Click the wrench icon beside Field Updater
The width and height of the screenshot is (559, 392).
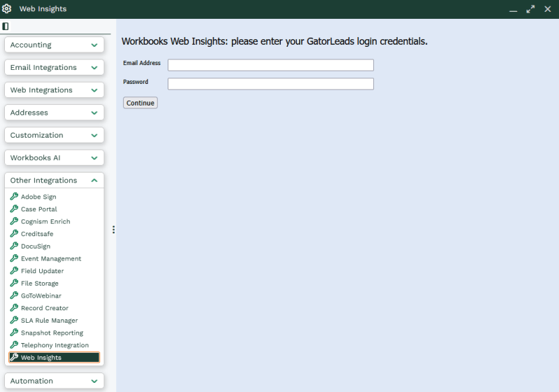(x=14, y=271)
